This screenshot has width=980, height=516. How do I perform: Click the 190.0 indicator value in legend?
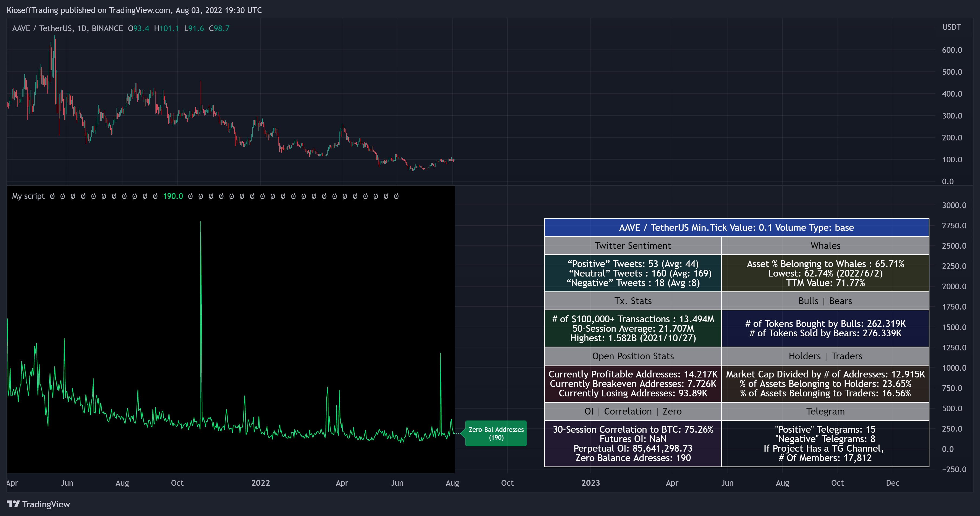173,196
